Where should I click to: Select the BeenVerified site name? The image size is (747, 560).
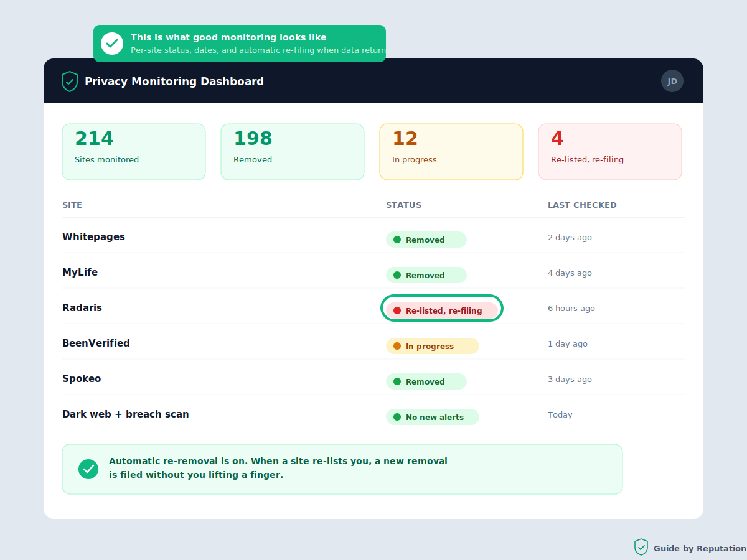(x=96, y=343)
